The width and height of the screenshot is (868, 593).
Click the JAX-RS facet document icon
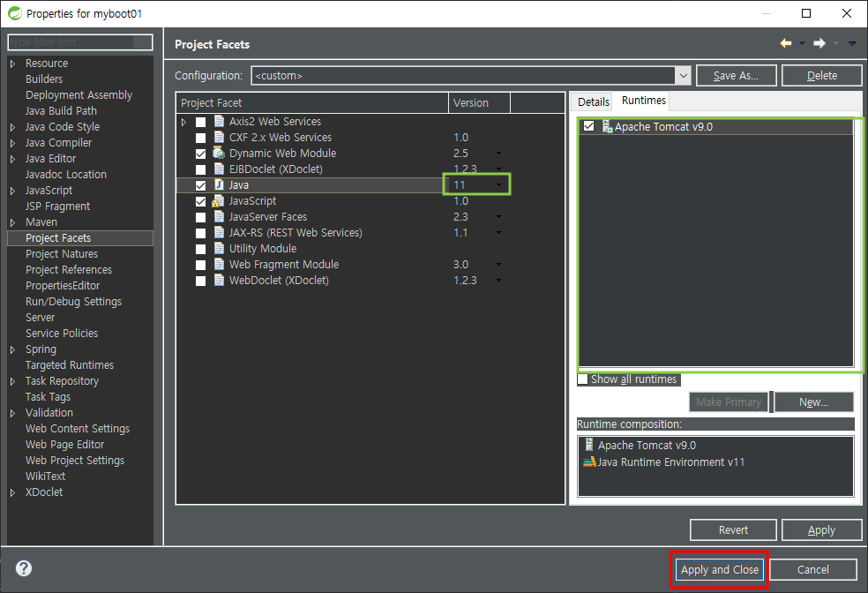point(219,233)
